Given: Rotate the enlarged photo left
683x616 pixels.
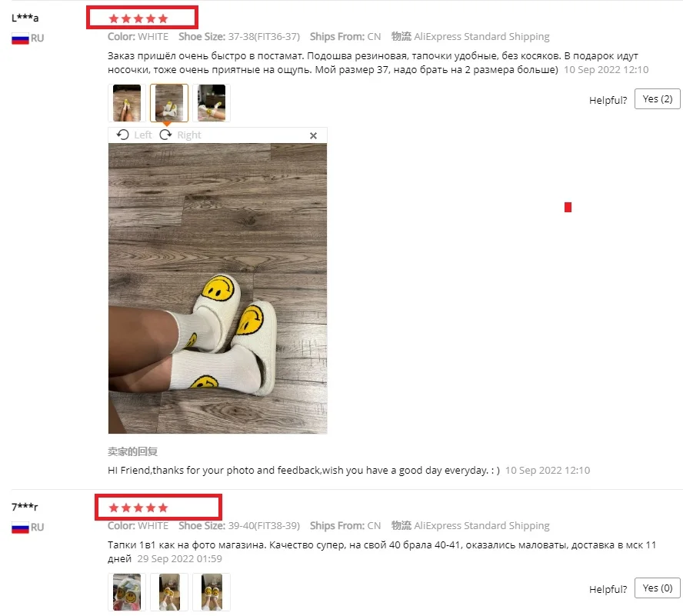Looking at the screenshot, I should [x=134, y=135].
